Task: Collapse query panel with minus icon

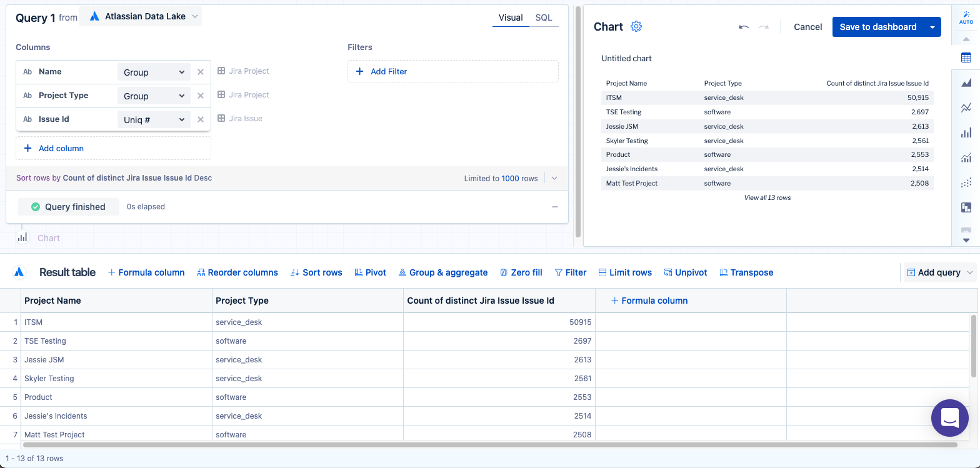Action: 555,207
